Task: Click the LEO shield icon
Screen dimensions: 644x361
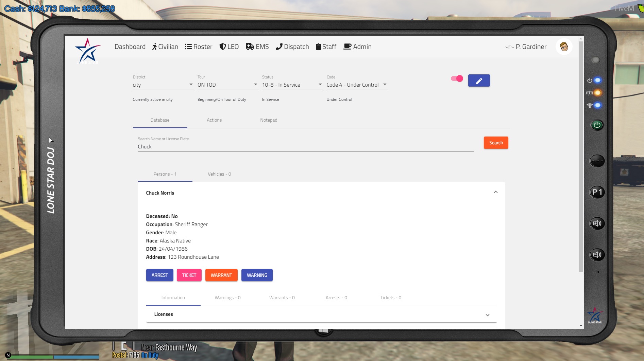Action: click(223, 47)
